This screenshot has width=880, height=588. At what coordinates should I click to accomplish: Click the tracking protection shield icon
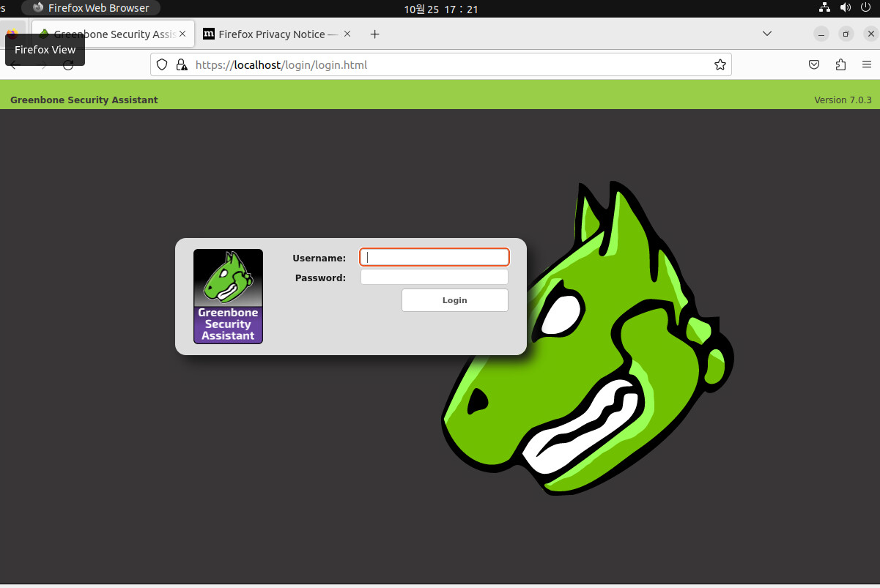(162, 64)
